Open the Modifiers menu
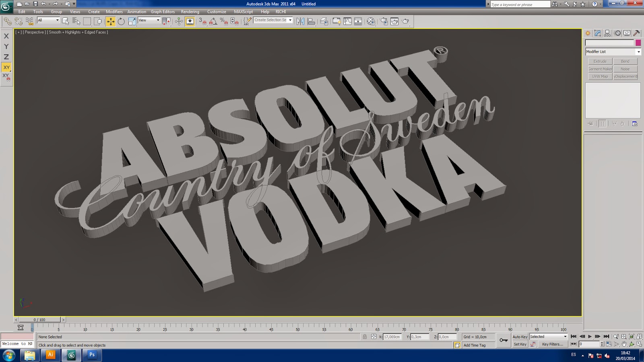The image size is (644, 362). point(114,12)
